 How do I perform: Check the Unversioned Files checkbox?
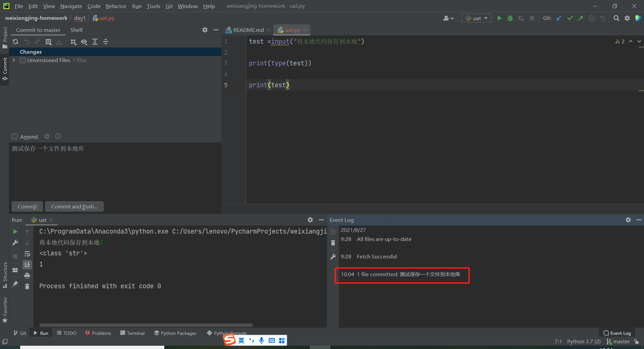point(22,60)
